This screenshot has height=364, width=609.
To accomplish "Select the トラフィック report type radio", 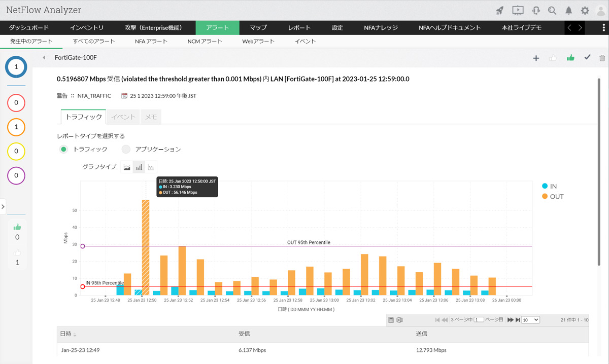I will [x=63, y=149].
